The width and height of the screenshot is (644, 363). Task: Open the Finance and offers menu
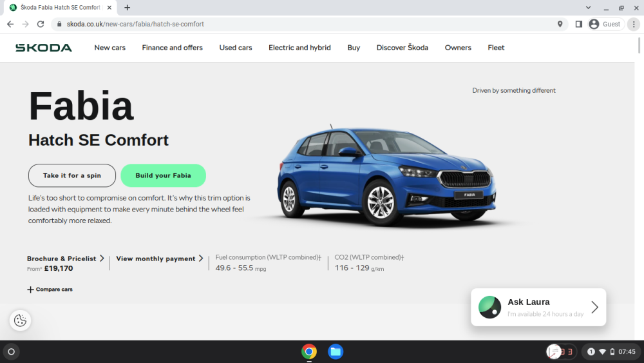(x=172, y=48)
